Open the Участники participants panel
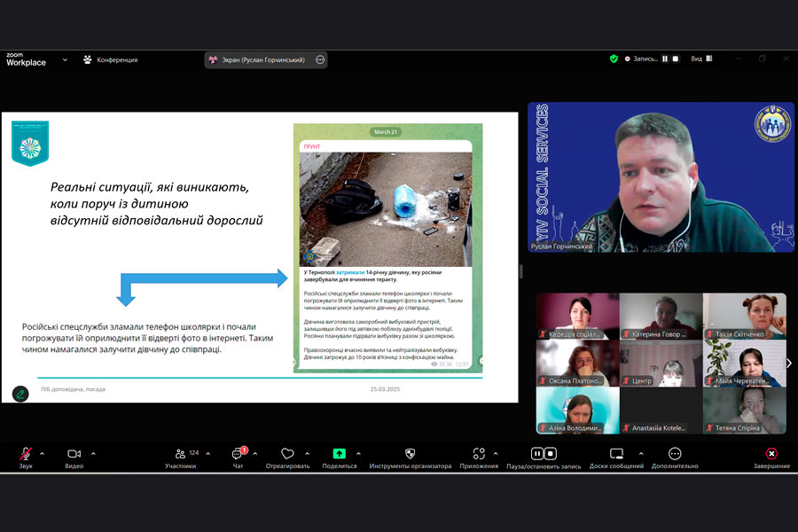 coord(180,454)
